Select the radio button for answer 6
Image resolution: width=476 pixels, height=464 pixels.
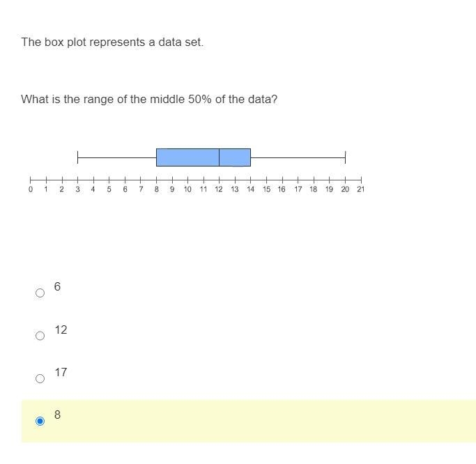click(x=40, y=293)
